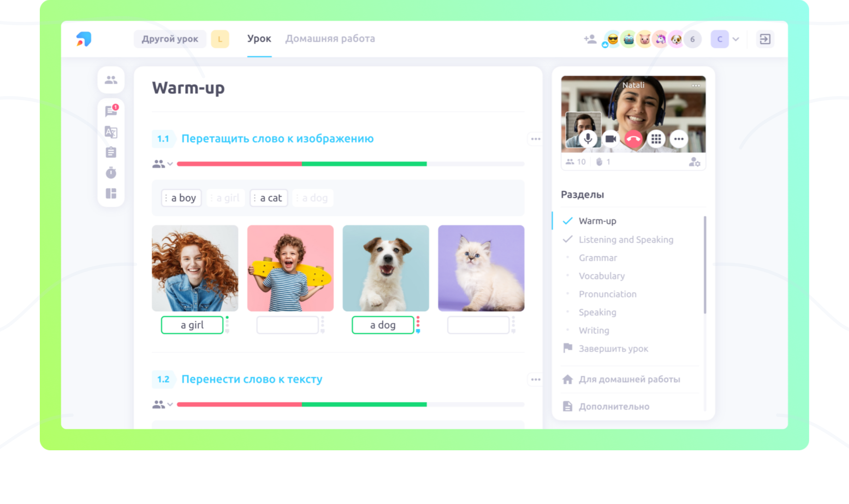The image size is (849, 504).
Task: Click the progress bar of exercise 1.1
Action: tap(351, 164)
